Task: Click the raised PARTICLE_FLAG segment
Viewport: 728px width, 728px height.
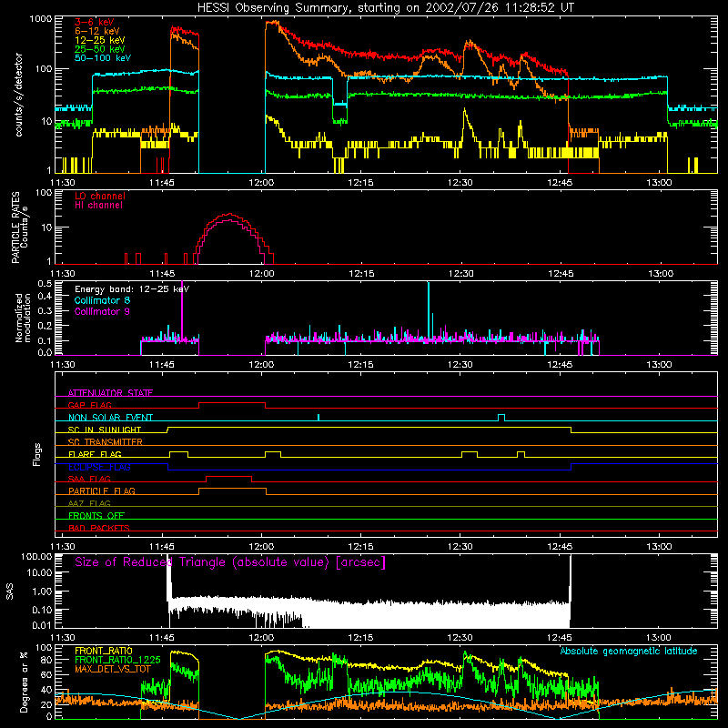Action: [232, 489]
